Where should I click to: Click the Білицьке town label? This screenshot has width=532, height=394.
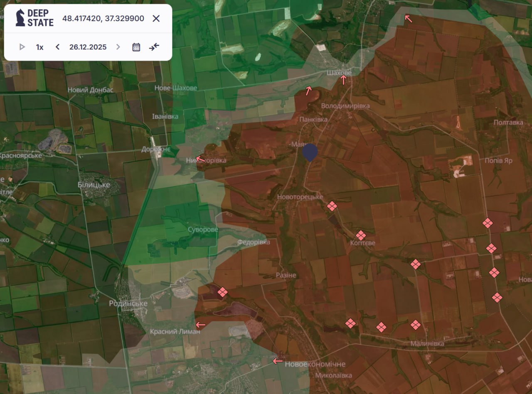pyautogui.click(x=94, y=184)
